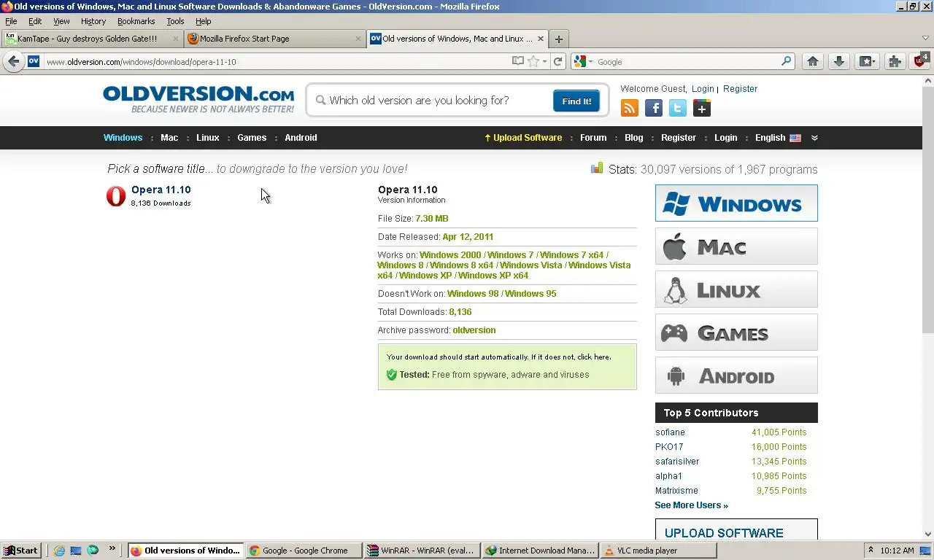Click the Show Desktop quick launch icon
Screen dimensions: 934x560
pos(76,551)
